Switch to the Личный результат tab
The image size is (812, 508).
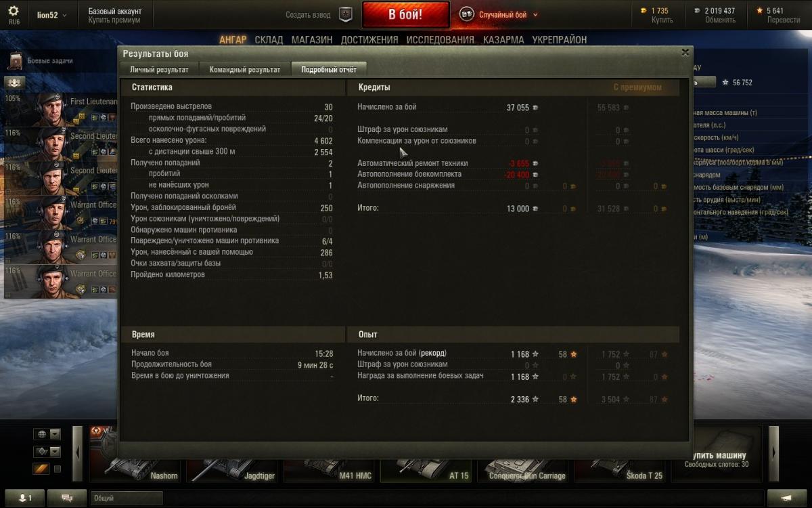160,69
